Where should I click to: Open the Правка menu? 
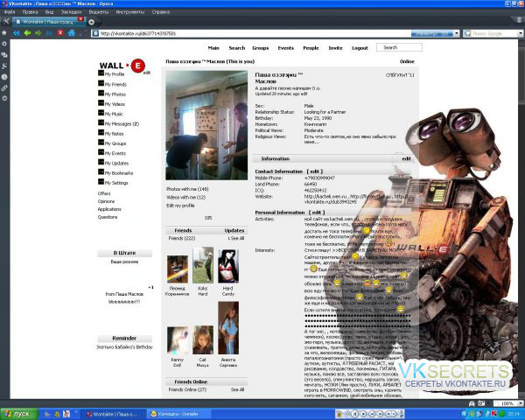tap(30, 11)
